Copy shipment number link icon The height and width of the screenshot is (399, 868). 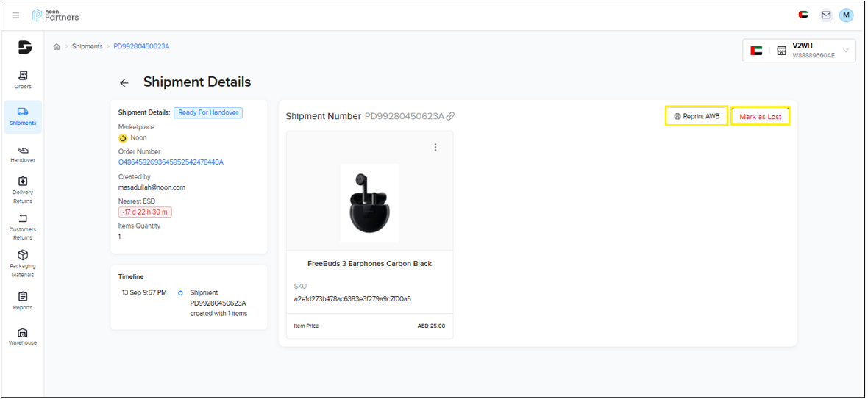(451, 116)
